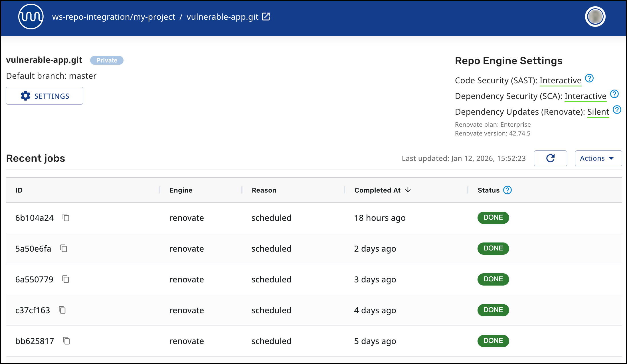Screen dimensions: 627x364
Task: Click the Mend logo icon in header
Action: click(31, 17)
